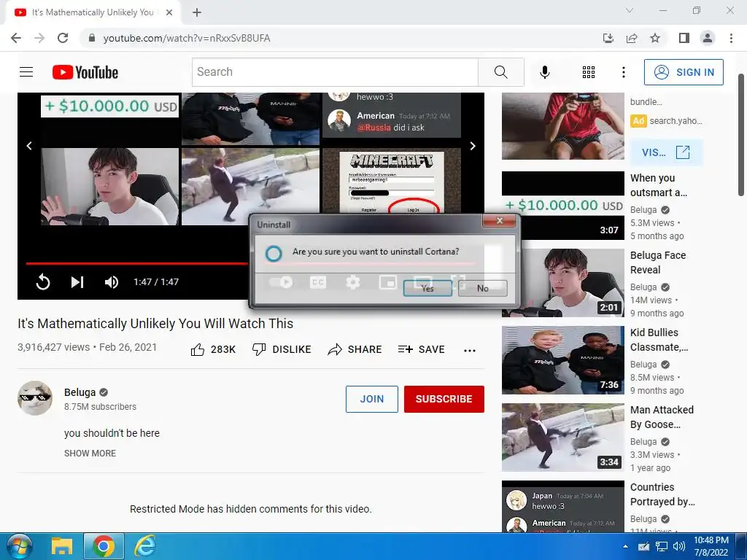The width and height of the screenshot is (747, 560).
Task: Click the page vertical scrollbar
Action: (x=741, y=135)
